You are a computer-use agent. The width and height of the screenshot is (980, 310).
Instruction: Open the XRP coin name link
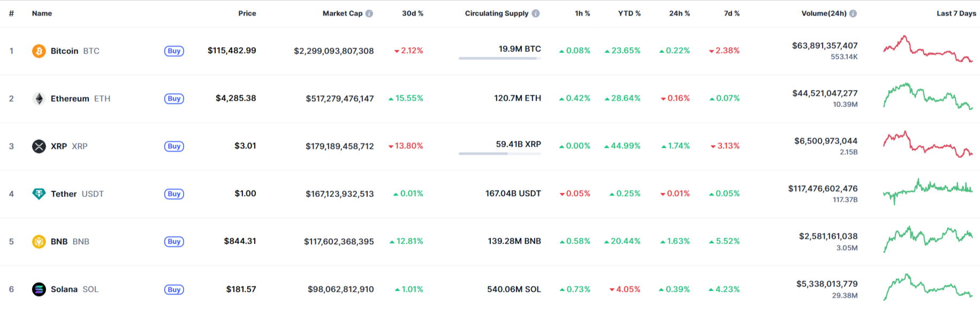click(x=59, y=146)
